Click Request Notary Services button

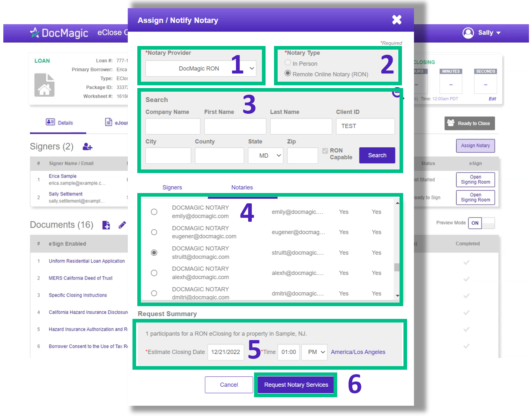pos(296,385)
